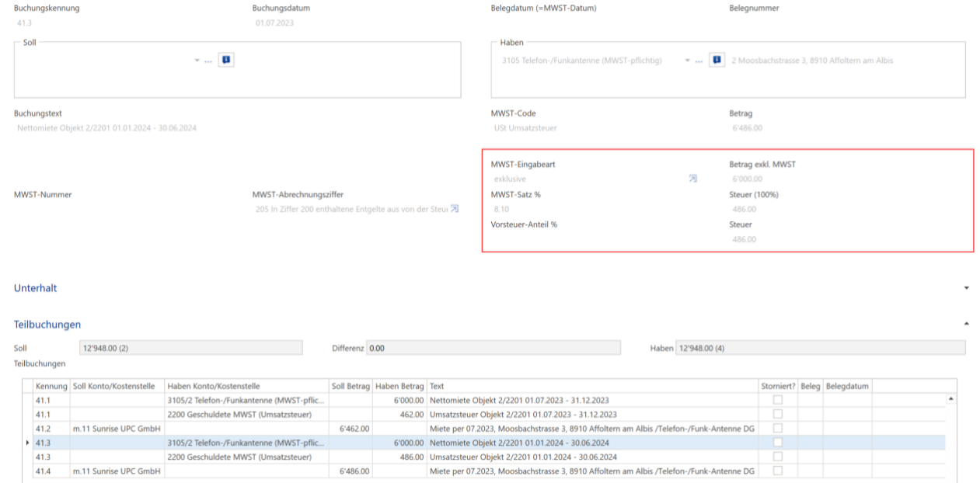Sort by Haben Konto/Kostenstelle column header
Image resolution: width=980 pixels, height=483 pixels.
[x=246, y=386]
